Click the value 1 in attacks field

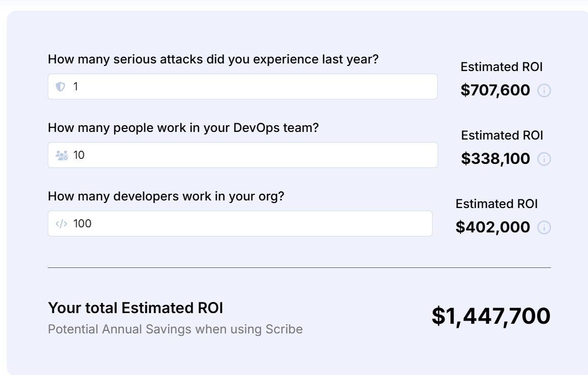pos(76,87)
